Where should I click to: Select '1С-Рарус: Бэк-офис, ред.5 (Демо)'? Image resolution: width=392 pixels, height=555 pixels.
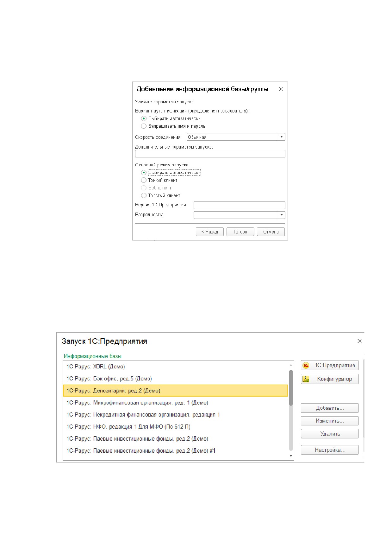176,379
